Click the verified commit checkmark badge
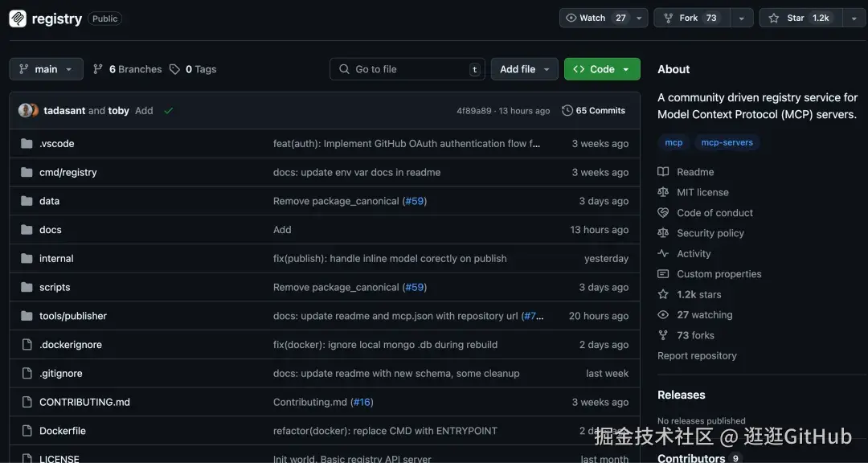The width and height of the screenshot is (868, 463). tap(168, 110)
